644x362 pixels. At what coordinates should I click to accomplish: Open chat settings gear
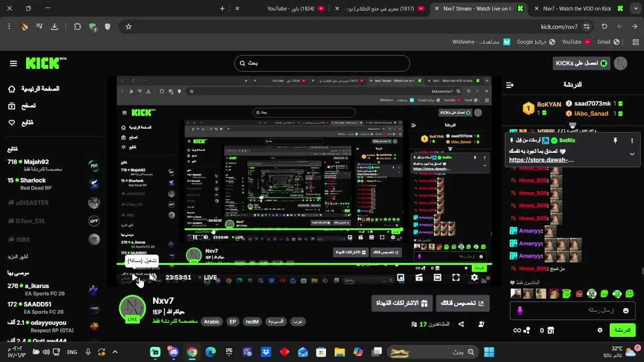click(600, 330)
